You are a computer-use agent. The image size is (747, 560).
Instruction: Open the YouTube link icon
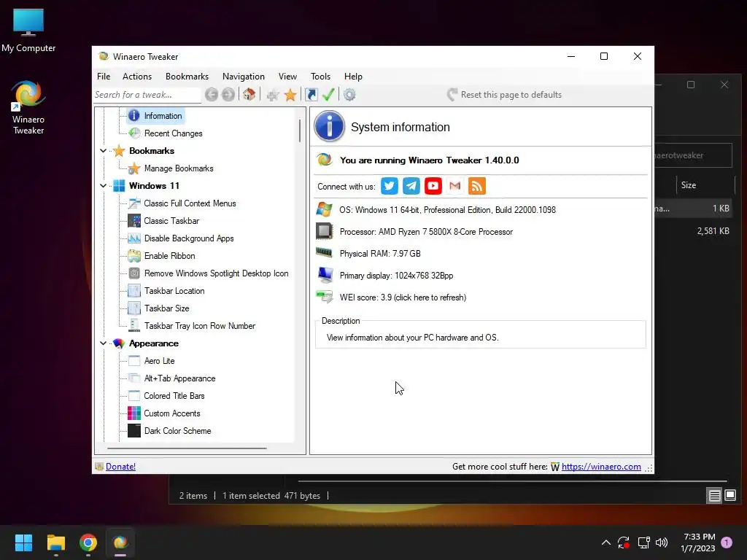pyautogui.click(x=433, y=186)
